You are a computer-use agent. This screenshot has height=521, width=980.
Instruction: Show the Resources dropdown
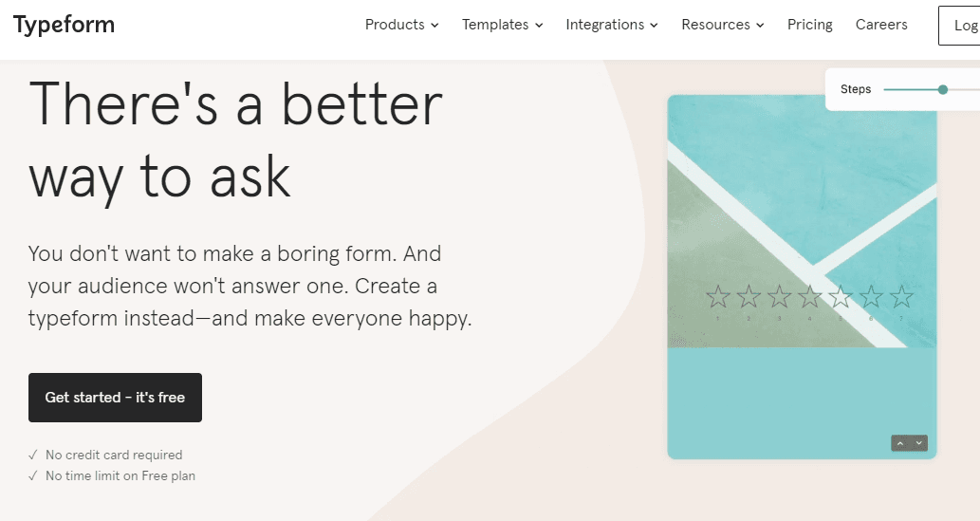(722, 26)
